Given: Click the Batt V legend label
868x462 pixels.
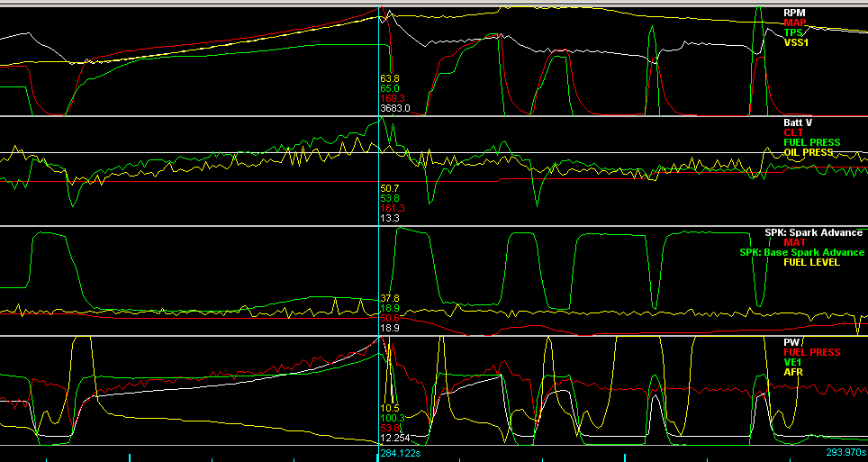Looking at the screenshot, I should (798, 122).
